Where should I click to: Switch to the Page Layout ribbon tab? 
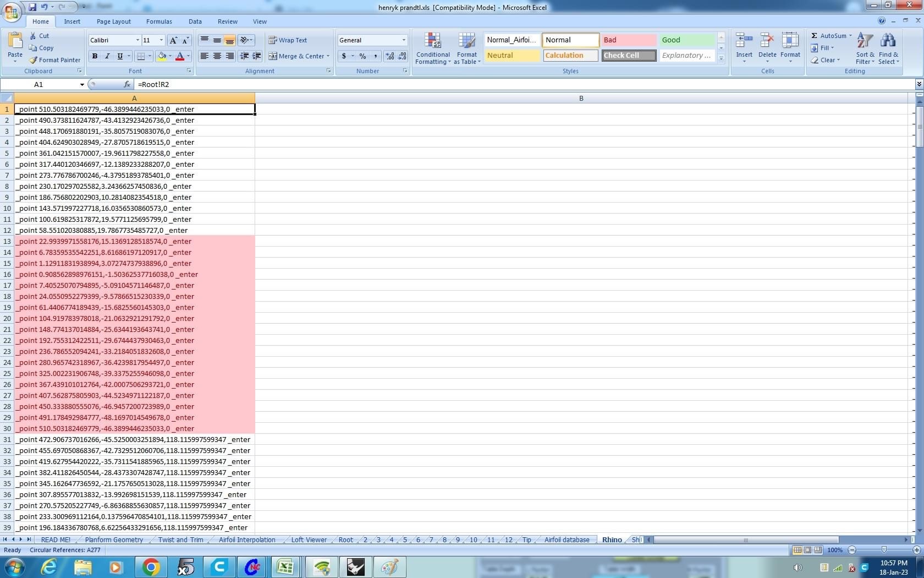click(113, 21)
